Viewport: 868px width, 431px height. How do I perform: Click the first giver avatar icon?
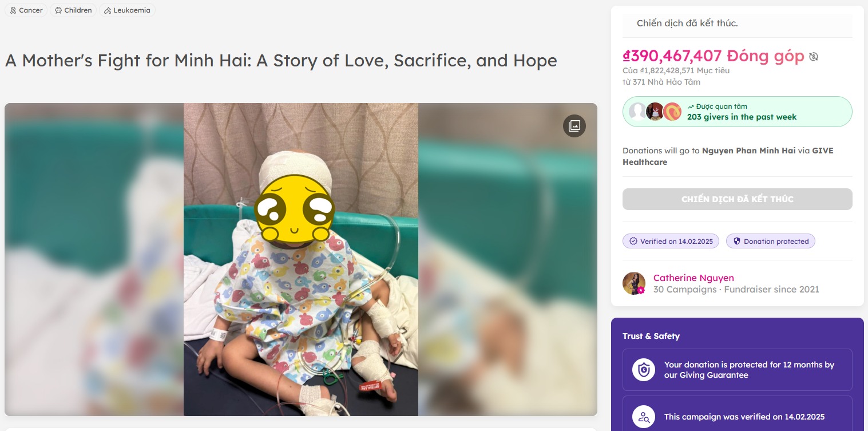coord(637,111)
